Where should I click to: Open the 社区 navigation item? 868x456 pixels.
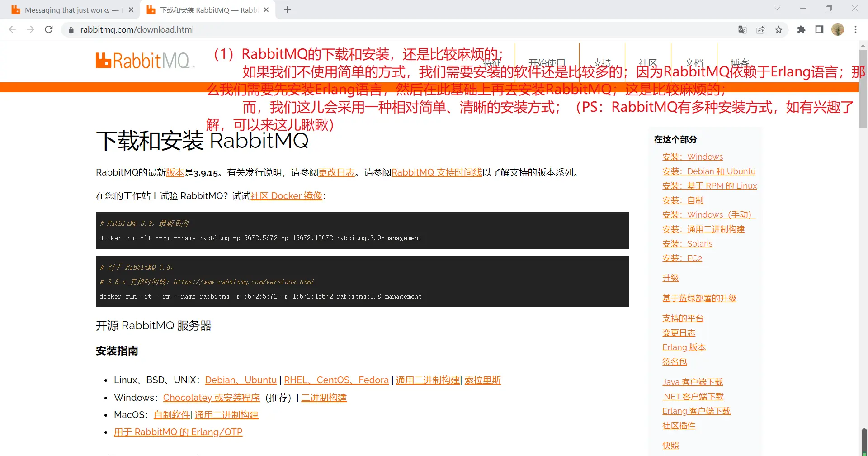click(648, 63)
